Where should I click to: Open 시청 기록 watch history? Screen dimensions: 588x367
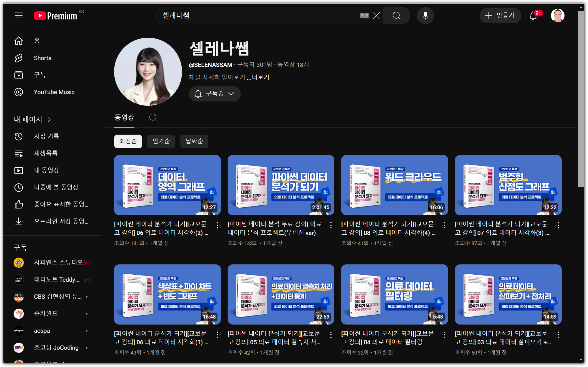click(x=46, y=136)
